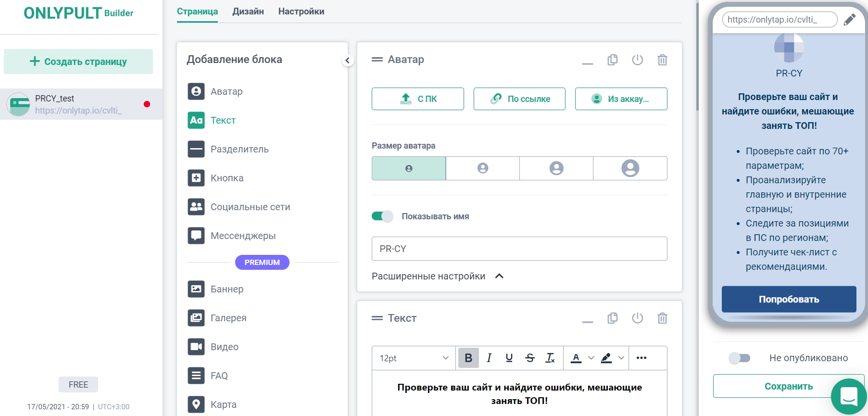The width and height of the screenshot is (868, 416).
Task: Apply strikethrough formatting in text editor
Action: coord(530,358)
